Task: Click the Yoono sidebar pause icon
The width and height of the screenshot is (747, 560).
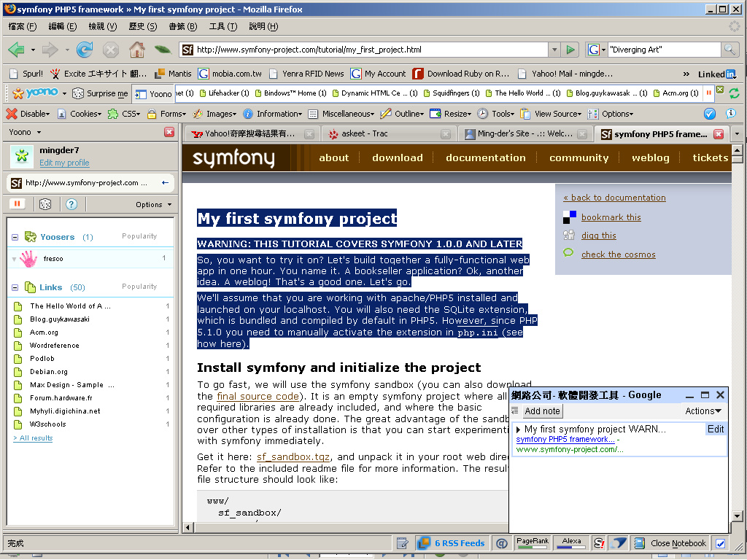Action: pos(18,204)
